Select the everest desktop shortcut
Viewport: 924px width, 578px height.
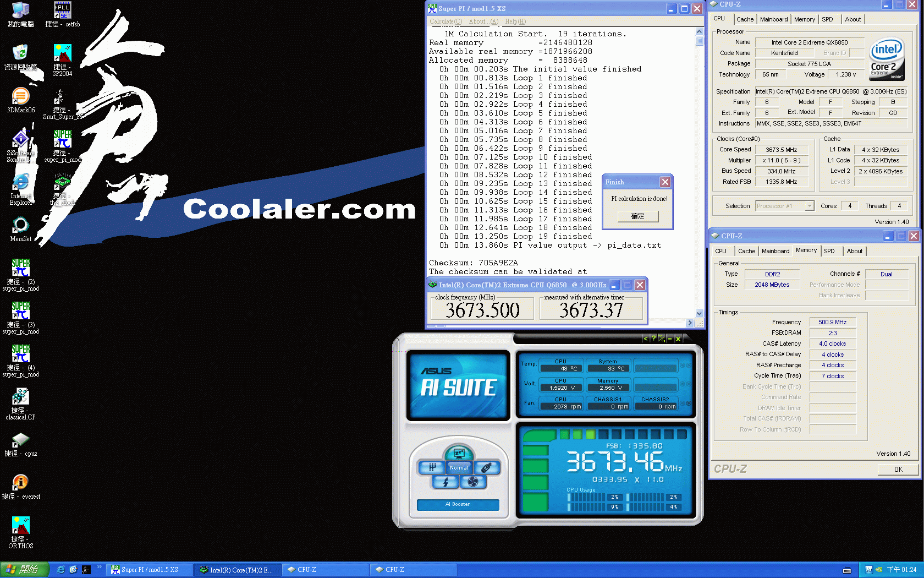(20, 487)
